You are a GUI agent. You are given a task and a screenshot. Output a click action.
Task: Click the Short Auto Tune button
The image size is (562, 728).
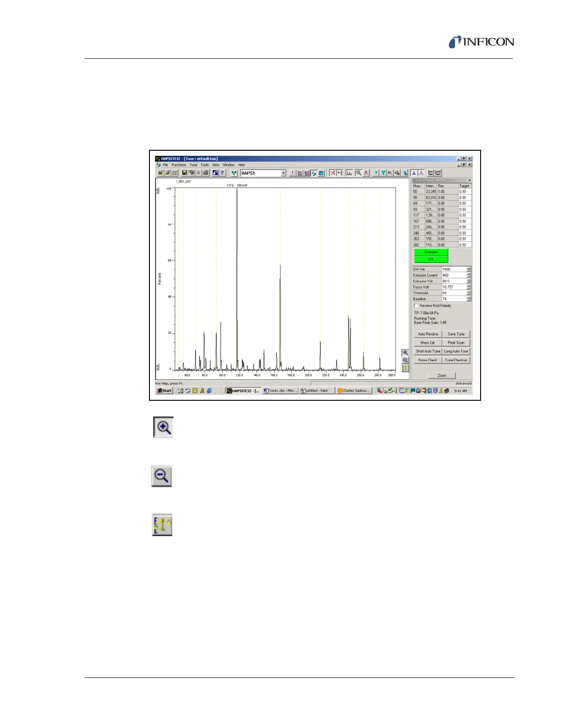click(x=428, y=351)
